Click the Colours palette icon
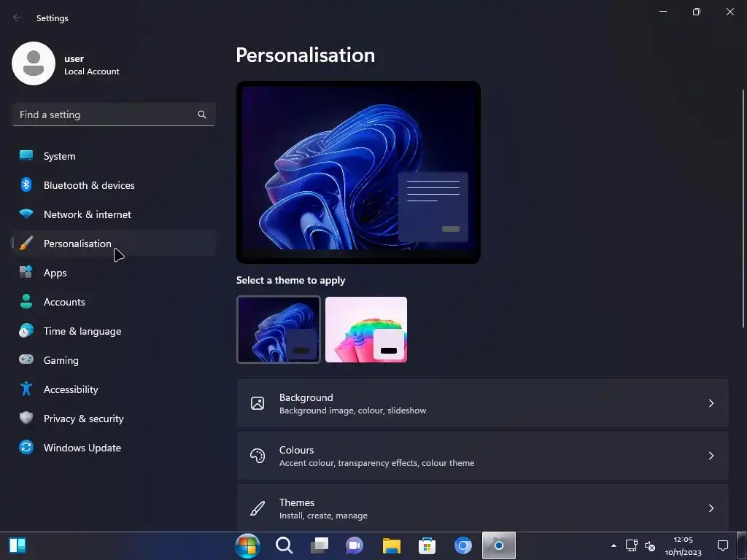The width and height of the screenshot is (747, 560). (x=258, y=456)
